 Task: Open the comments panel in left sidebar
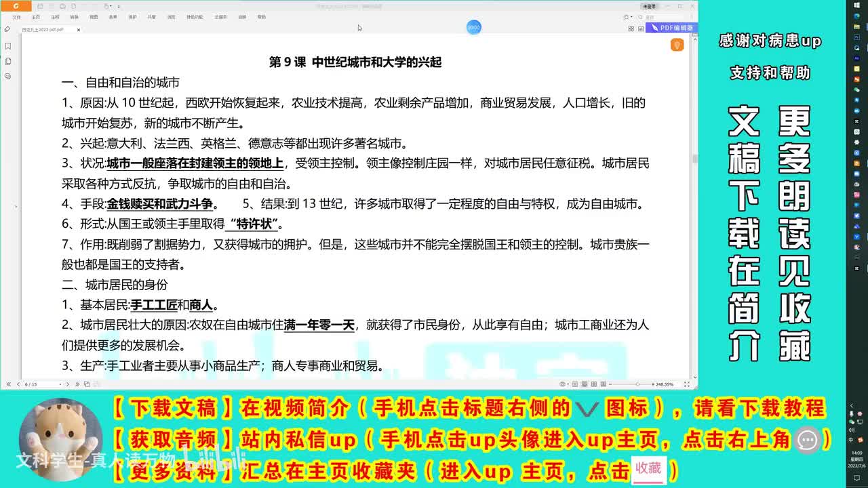tap(8, 76)
